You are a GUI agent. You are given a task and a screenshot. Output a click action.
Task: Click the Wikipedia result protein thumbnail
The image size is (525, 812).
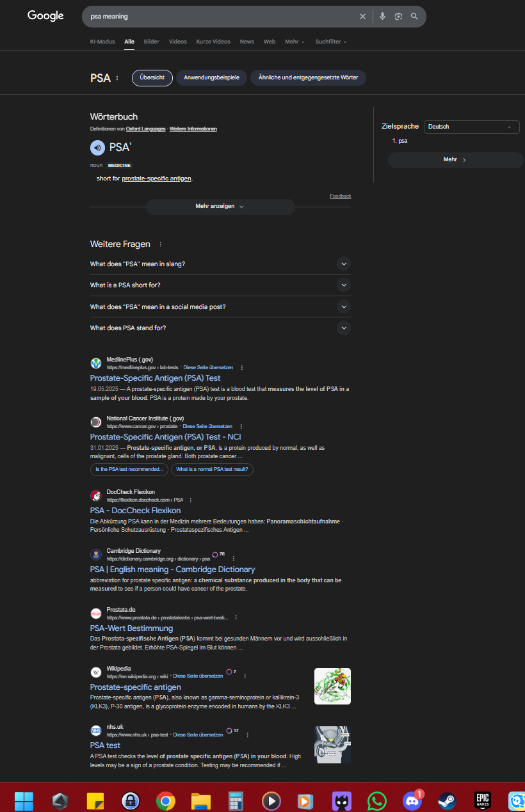332,686
